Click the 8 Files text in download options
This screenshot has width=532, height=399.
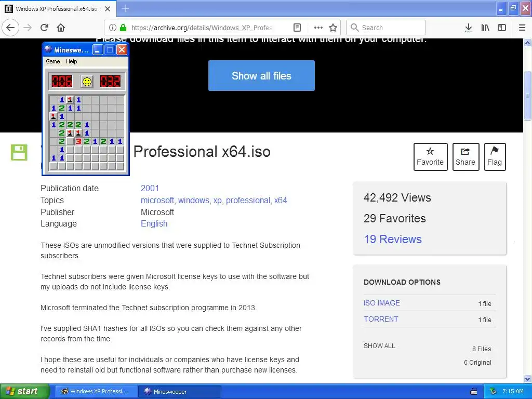pos(482,349)
